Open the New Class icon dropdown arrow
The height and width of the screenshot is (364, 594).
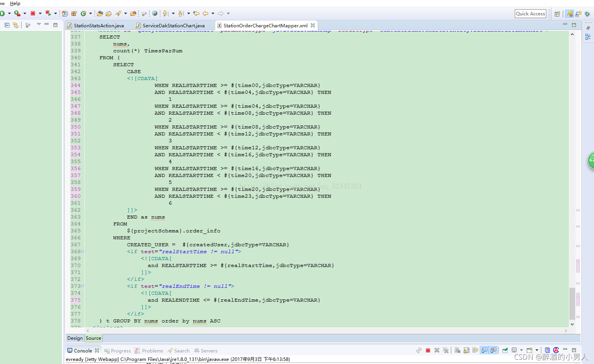tap(90, 13)
